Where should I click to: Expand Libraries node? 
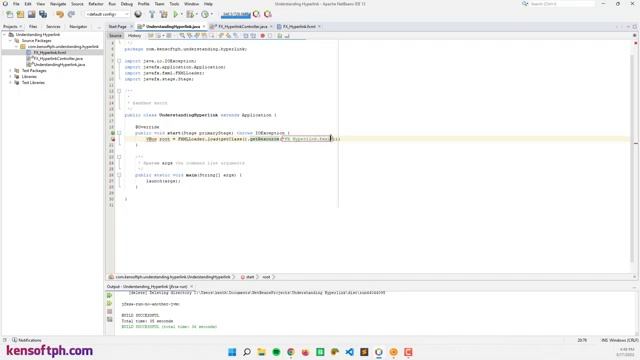click(10, 77)
